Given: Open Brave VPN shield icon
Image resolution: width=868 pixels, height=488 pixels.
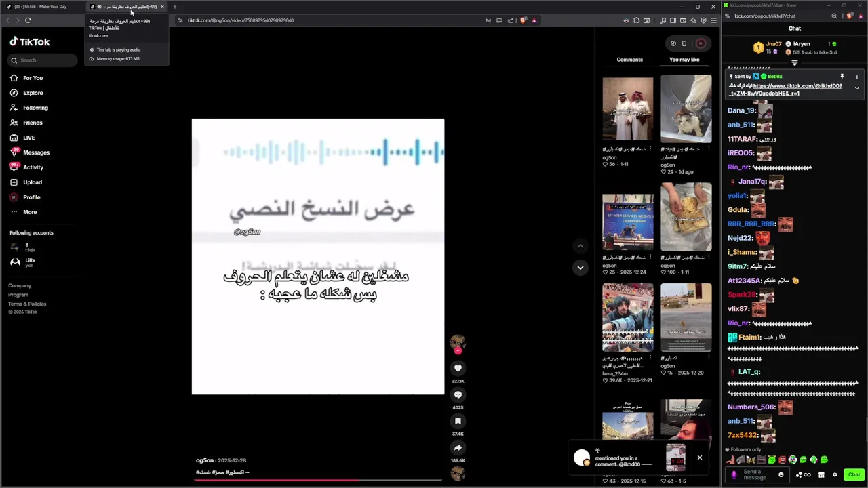Looking at the screenshot, I should coord(703,20).
